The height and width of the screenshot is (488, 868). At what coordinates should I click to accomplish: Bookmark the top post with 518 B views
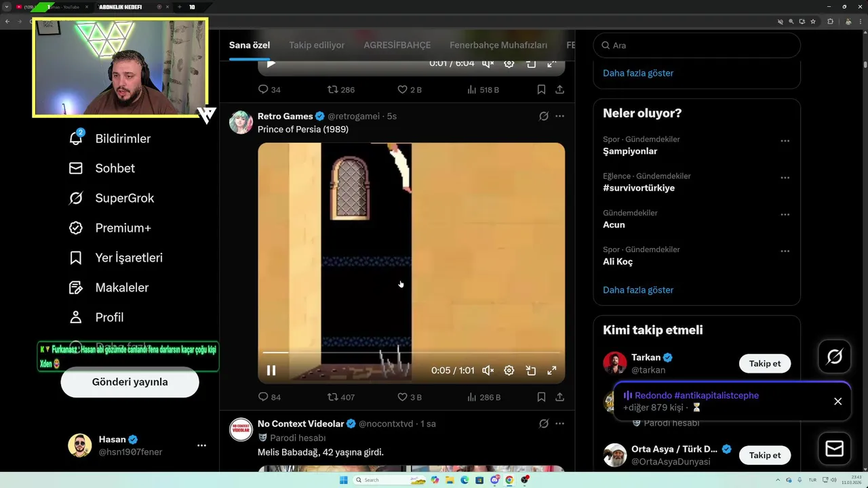pos(541,89)
